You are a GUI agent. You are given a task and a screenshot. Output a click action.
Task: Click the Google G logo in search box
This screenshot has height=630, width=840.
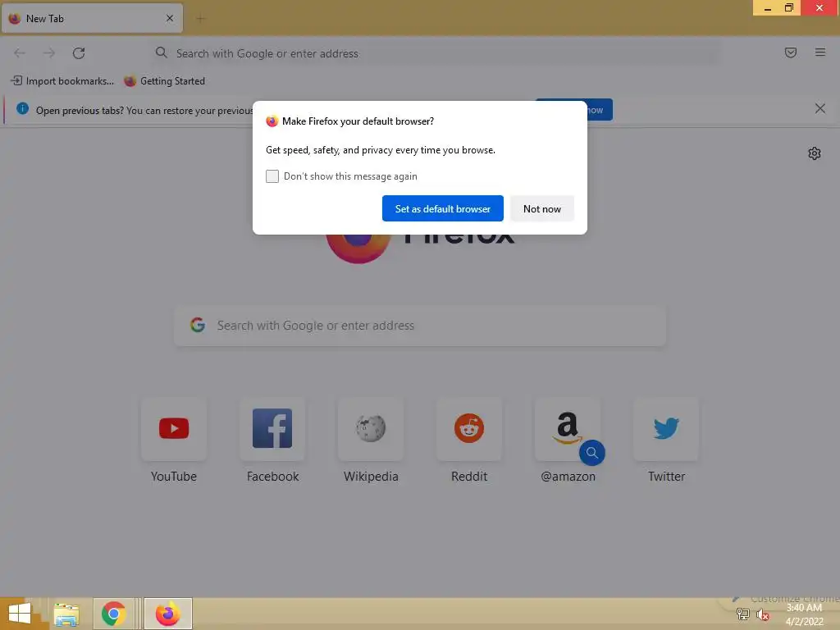198,325
